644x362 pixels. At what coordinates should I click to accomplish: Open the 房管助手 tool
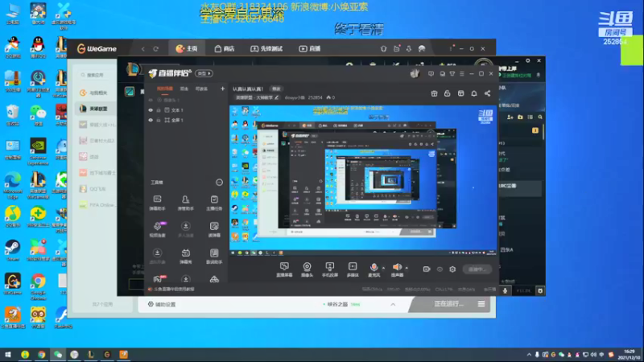[x=186, y=203]
